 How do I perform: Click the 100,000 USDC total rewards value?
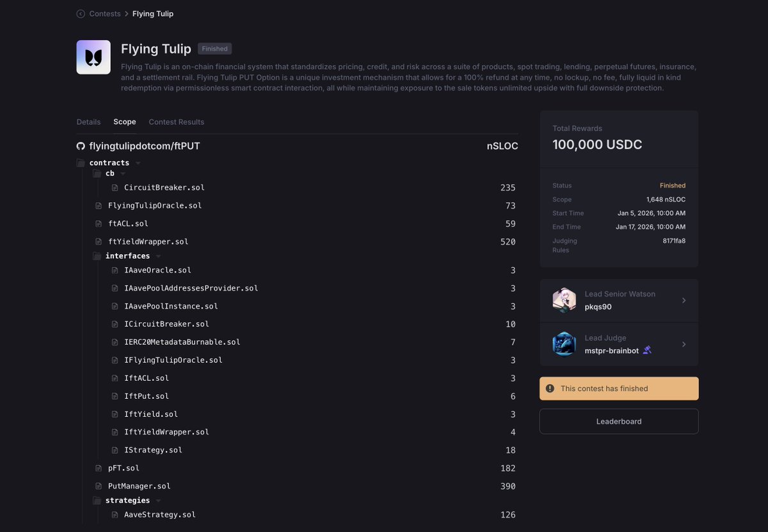[597, 145]
